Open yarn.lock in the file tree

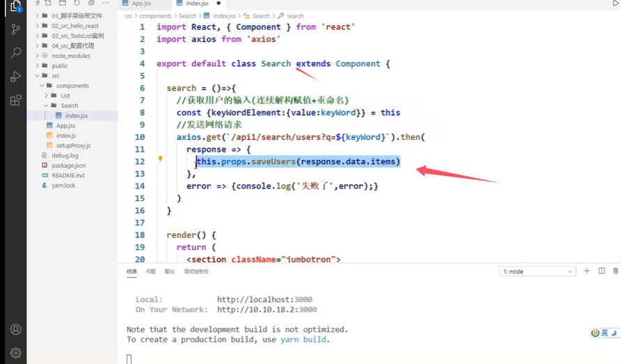click(x=73, y=185)
